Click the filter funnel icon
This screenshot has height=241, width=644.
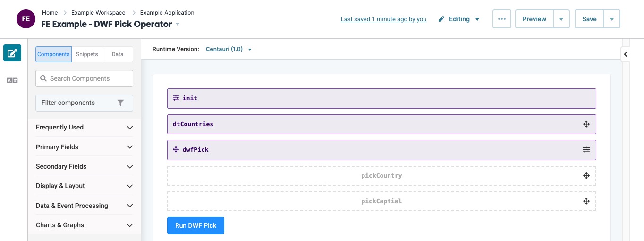click(120, 103)
